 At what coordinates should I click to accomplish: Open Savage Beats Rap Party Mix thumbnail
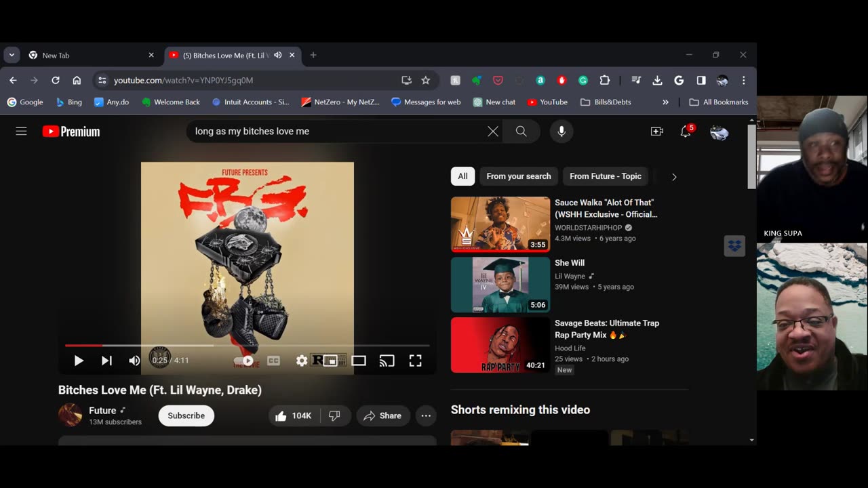pos(500,345)
